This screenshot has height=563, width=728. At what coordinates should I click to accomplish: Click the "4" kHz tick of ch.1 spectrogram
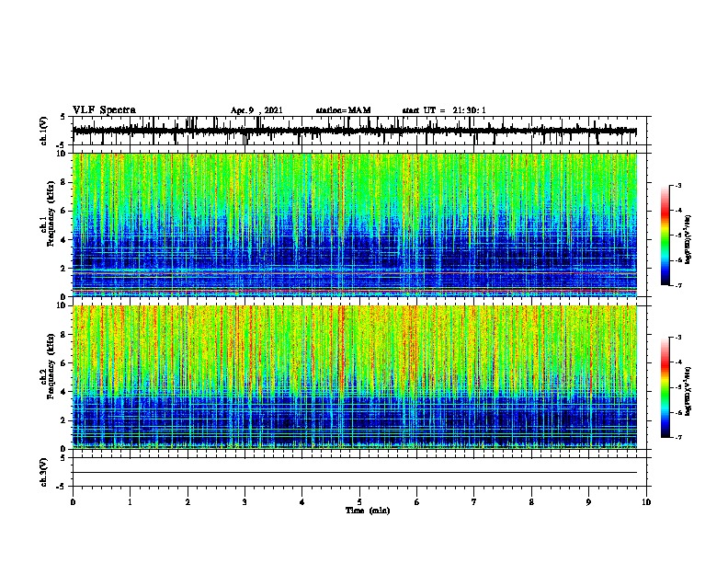(x=64, y=240)
